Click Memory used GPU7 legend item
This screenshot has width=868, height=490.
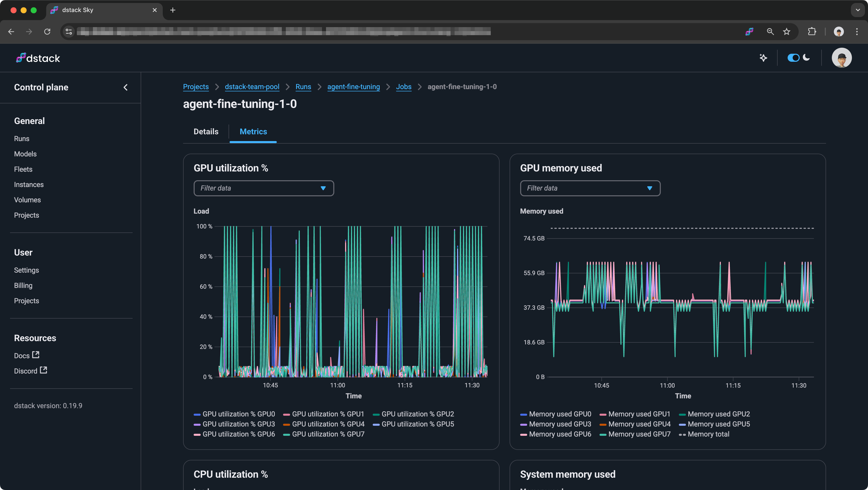(x=635, y=434)
